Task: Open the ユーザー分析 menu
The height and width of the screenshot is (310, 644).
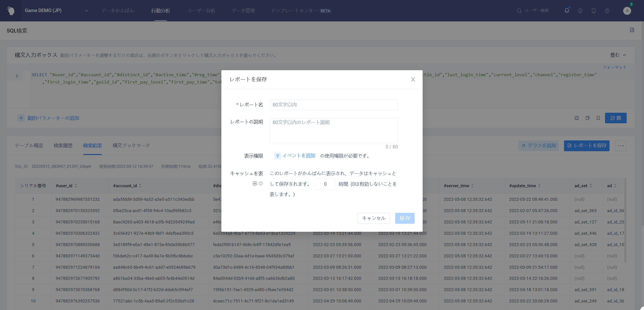Action: (x=201, y=11)
